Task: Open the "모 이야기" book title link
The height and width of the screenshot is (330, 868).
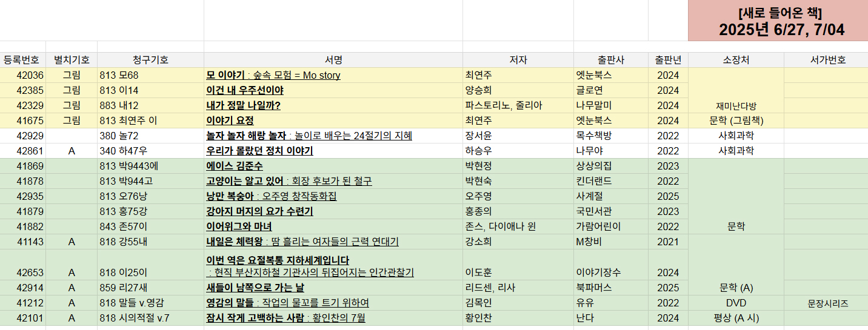Action: pyautogui.click(x=225, y=76)
